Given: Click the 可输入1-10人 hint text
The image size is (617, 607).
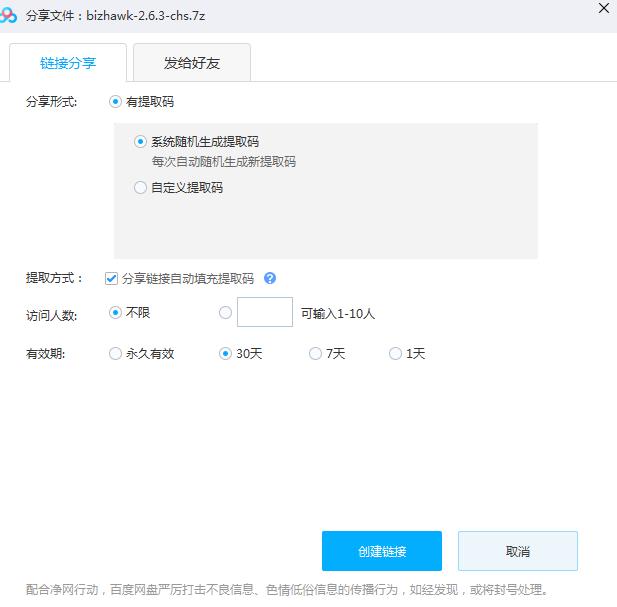Looking at the screenshot, I should point(338,314).
